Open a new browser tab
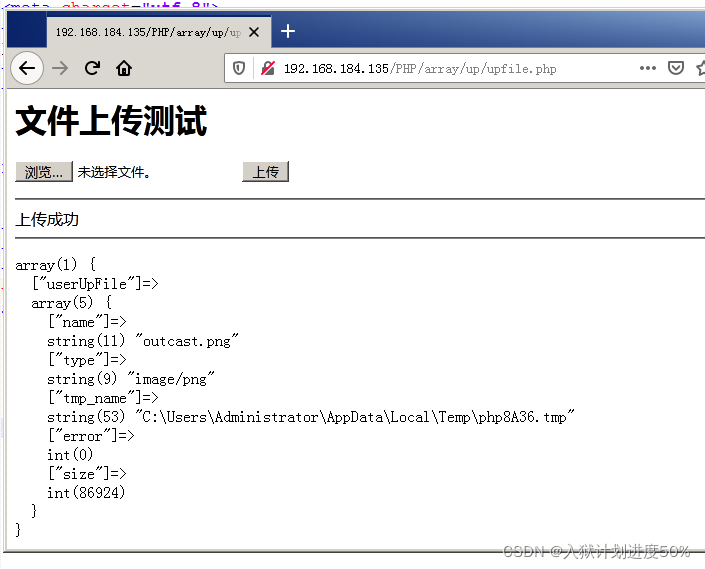The image size is (705, 569). pyautogui.click(x=288, y=31)
